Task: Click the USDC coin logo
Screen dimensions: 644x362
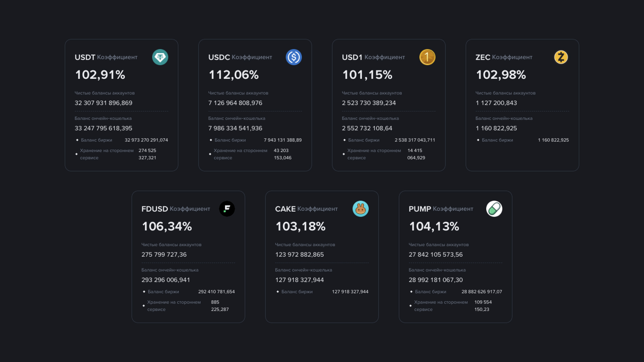Action: (x=294, y=57)
